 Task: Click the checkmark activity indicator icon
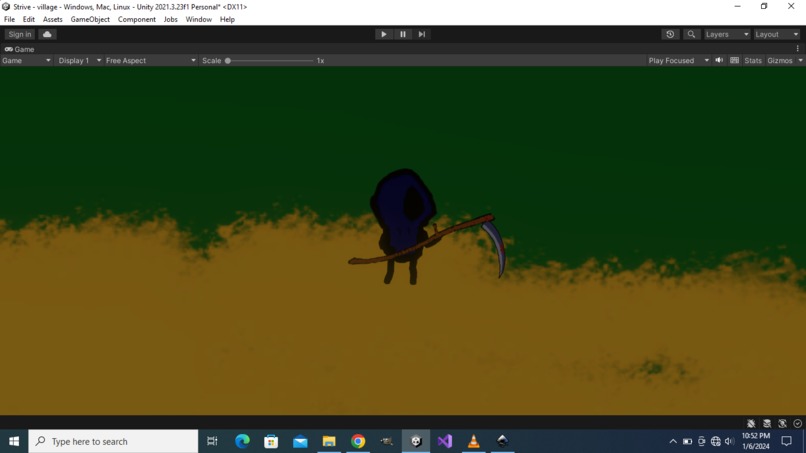[797, 424]
